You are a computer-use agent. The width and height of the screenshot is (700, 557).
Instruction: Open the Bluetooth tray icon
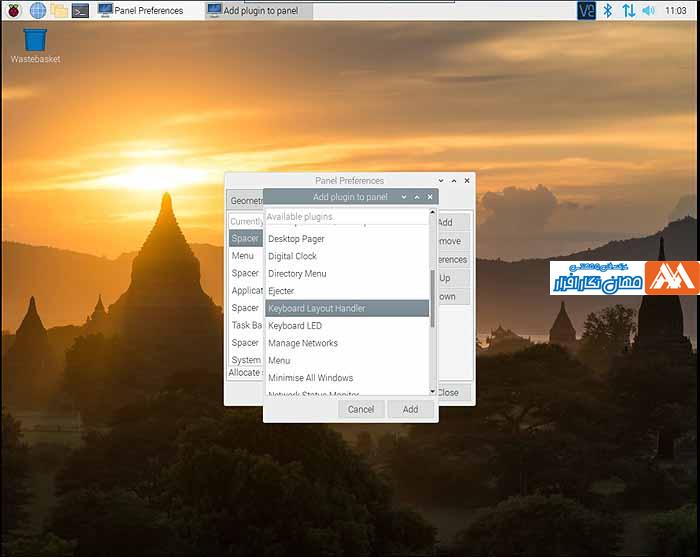[607, 10]
